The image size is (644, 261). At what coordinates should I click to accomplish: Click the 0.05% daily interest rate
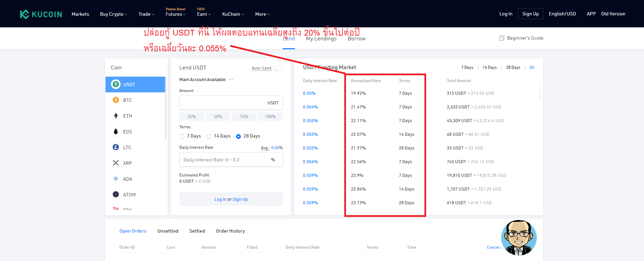pos(309,93)
